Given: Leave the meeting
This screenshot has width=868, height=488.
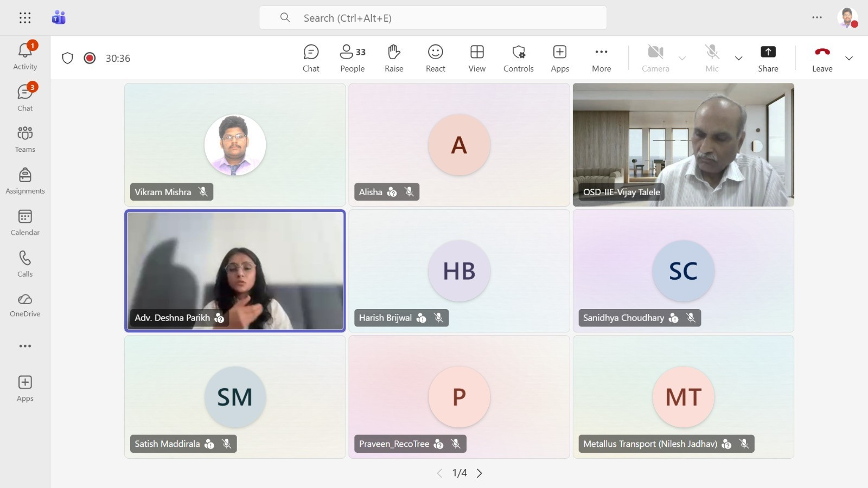Looking at the screenshot, I should [822, 58].
